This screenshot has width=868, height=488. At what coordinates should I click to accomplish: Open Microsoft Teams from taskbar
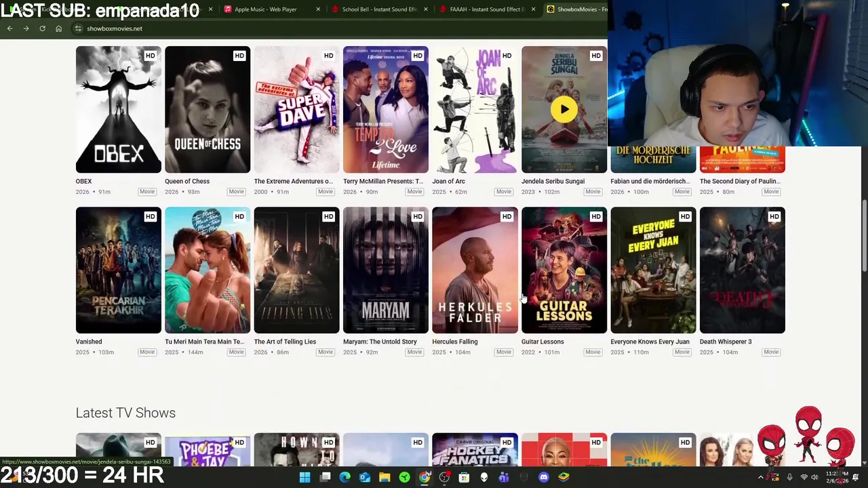click(x=504, y=477)
